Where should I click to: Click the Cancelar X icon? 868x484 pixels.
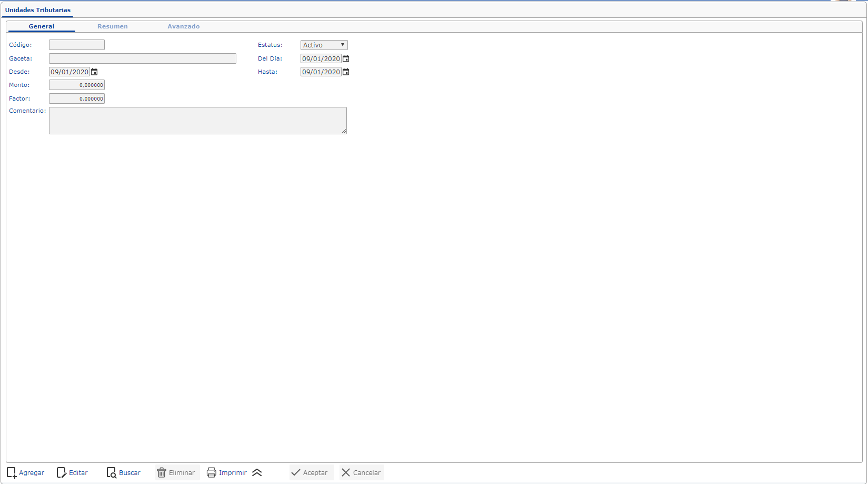(x=346, y=473)
